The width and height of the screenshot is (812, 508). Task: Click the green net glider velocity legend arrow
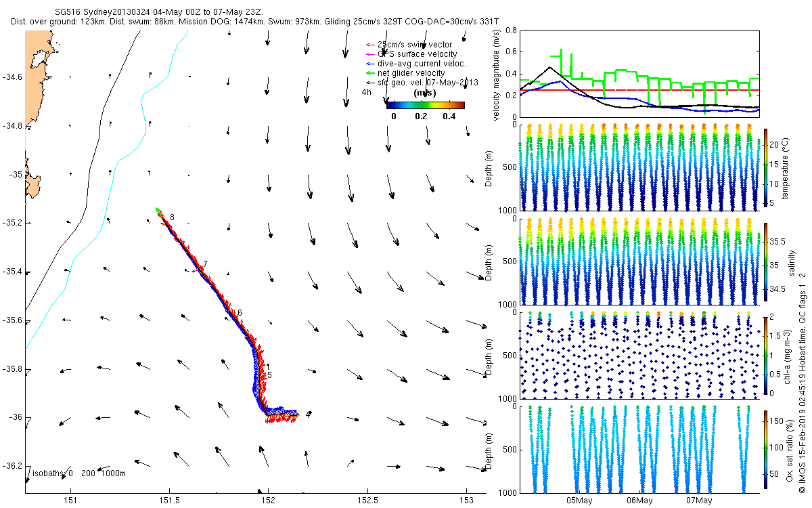pyautogui.click(x=370, y=73)
